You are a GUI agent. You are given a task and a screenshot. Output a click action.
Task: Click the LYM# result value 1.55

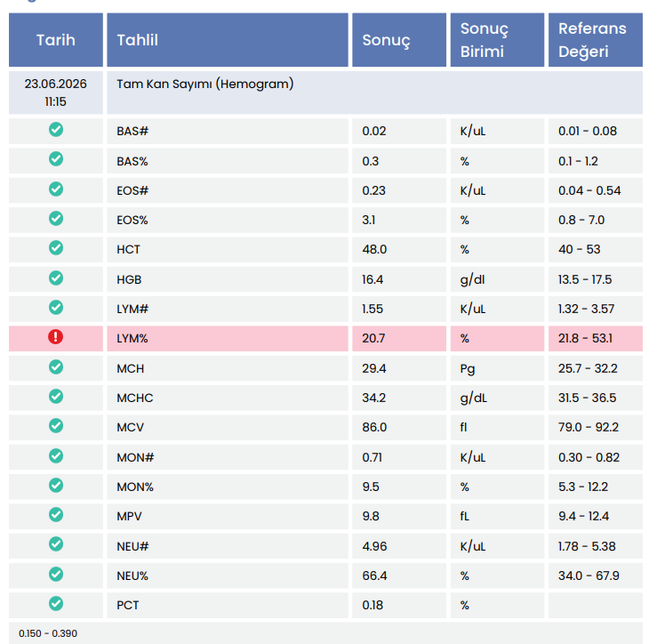click(x=373, y=309)
